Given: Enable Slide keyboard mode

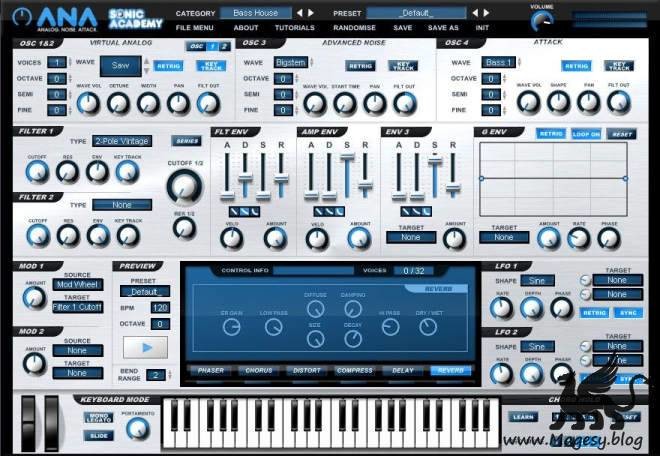Looking at the screenshot, I should point(99,436).
